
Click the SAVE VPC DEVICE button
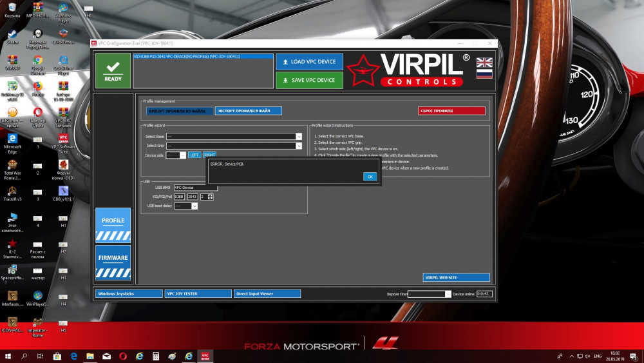click(309, 80)
